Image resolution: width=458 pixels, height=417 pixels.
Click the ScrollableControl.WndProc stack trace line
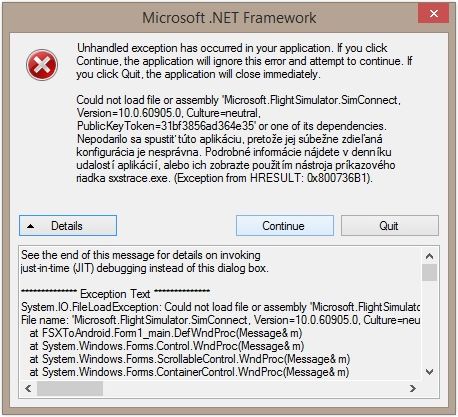[x=190, y=359]
